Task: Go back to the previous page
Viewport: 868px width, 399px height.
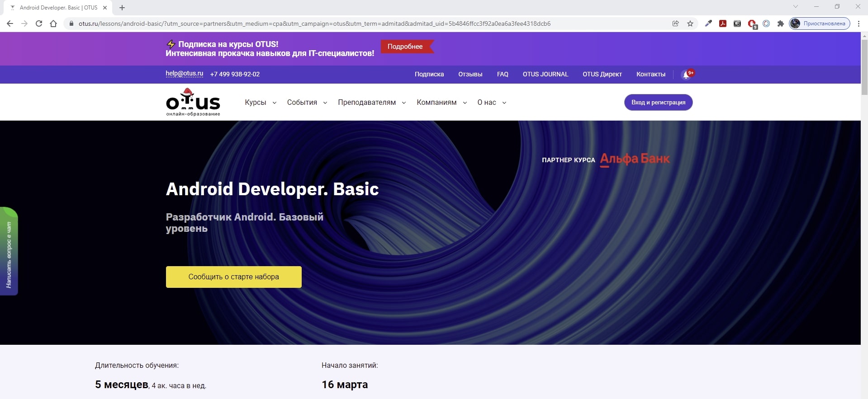Action: point(10,23)
